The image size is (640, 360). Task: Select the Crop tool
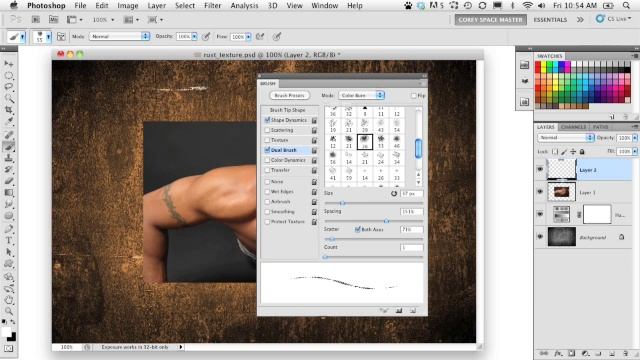(9, 110)
